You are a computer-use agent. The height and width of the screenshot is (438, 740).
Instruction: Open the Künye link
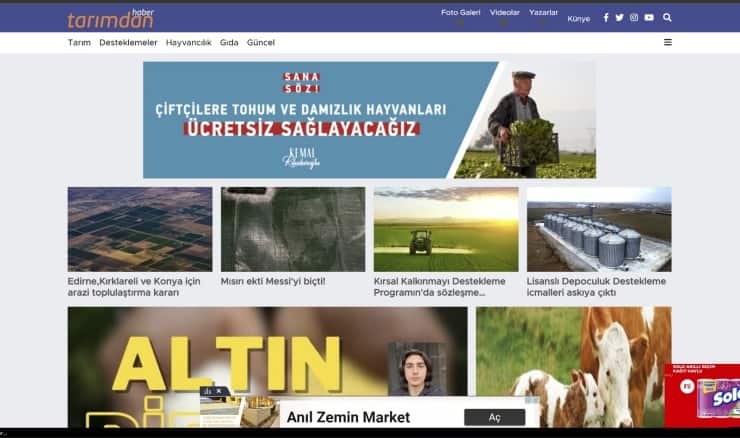579,19
